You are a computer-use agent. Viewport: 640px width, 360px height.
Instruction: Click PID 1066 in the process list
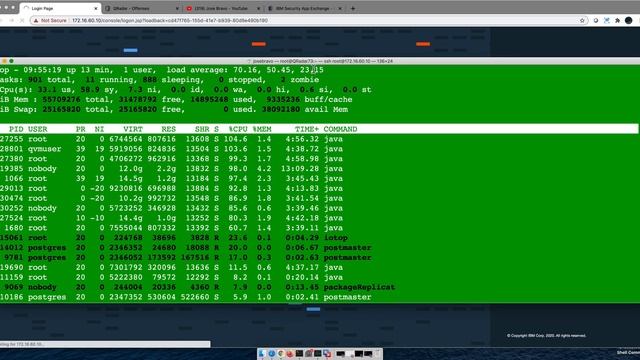[x=14, y=178]
